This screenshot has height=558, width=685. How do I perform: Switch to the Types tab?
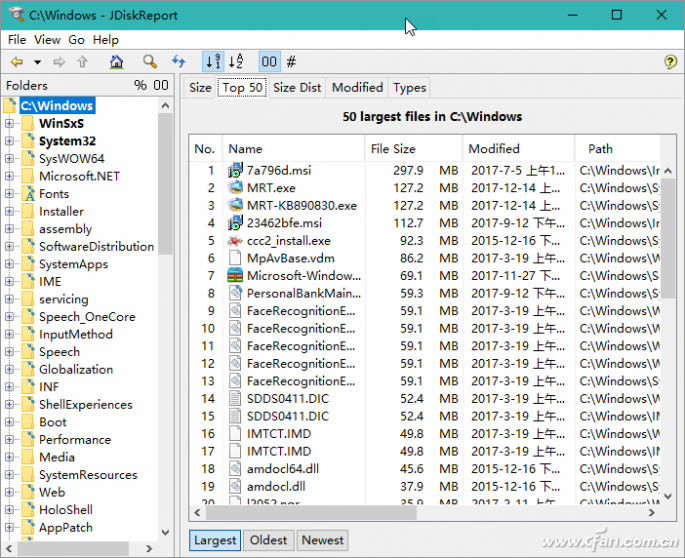409,87
